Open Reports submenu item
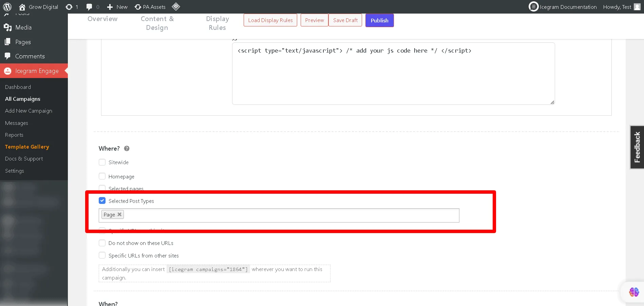 click(x=14, y=135)
